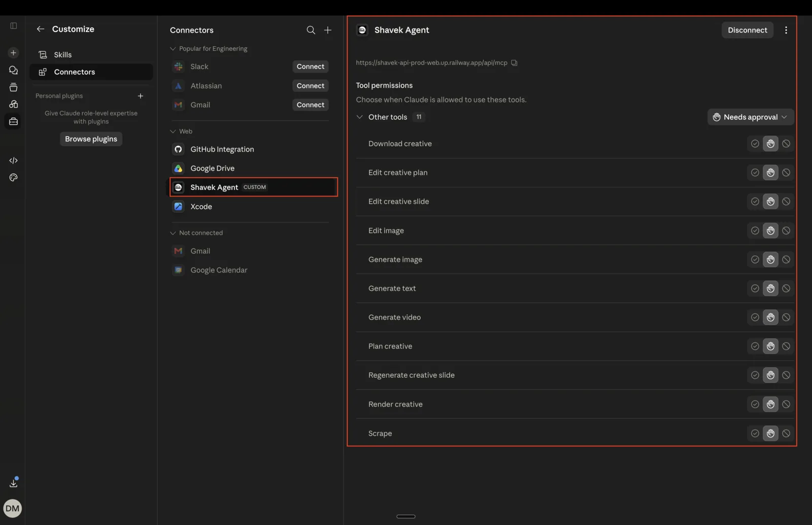Image resolution: width=812 pixels, height=525 pixels.
Task: Connect the Slack connector
Action: coord(310,67)
